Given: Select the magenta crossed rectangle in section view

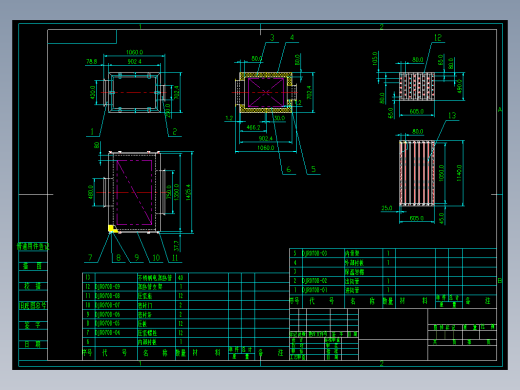Looking at the screenshot, I should [x=266, y=93].
